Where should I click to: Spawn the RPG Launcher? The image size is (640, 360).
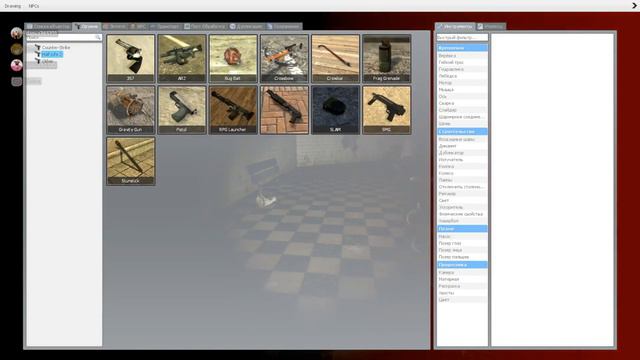pyautogui.click(x=233, y=110)
